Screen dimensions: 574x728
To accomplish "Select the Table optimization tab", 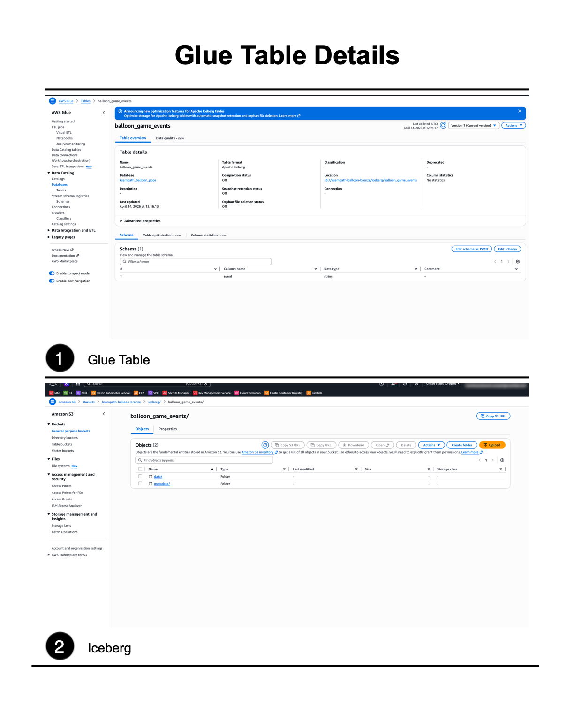I will [x=162, y=235].
